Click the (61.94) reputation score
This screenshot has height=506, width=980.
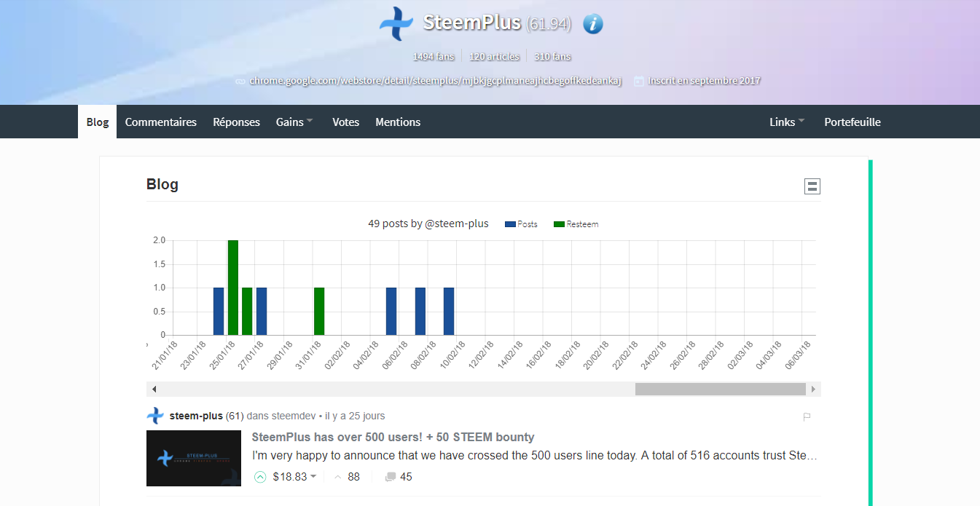click(549, 23)
